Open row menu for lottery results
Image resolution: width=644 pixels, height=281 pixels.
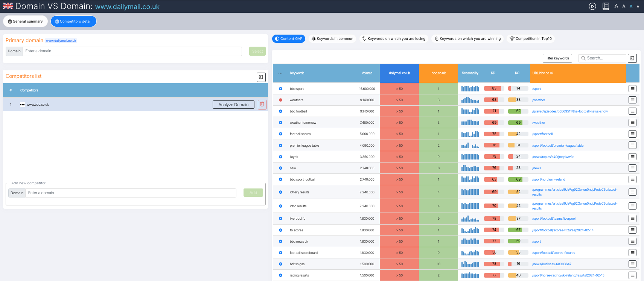632,192
